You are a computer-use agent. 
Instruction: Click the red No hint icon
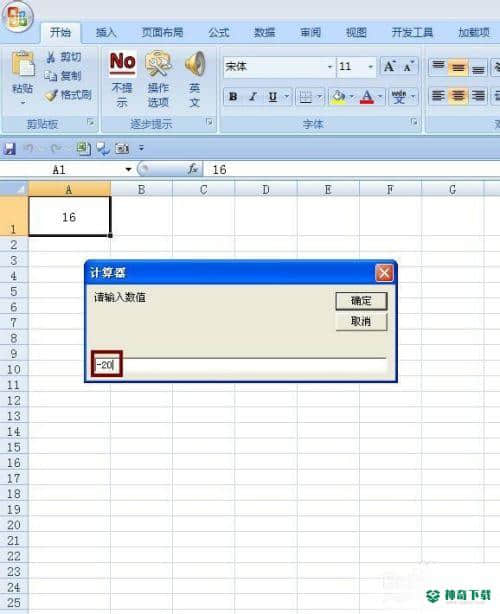point(122,63)
